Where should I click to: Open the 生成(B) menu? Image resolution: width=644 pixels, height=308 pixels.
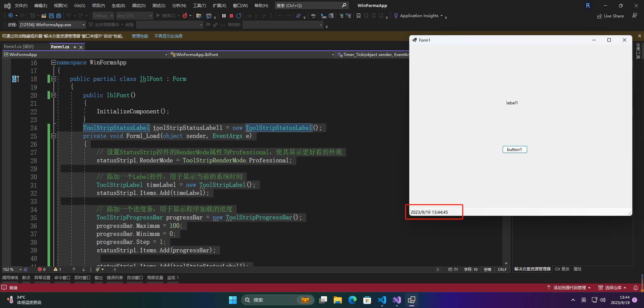tap(119, 6)
